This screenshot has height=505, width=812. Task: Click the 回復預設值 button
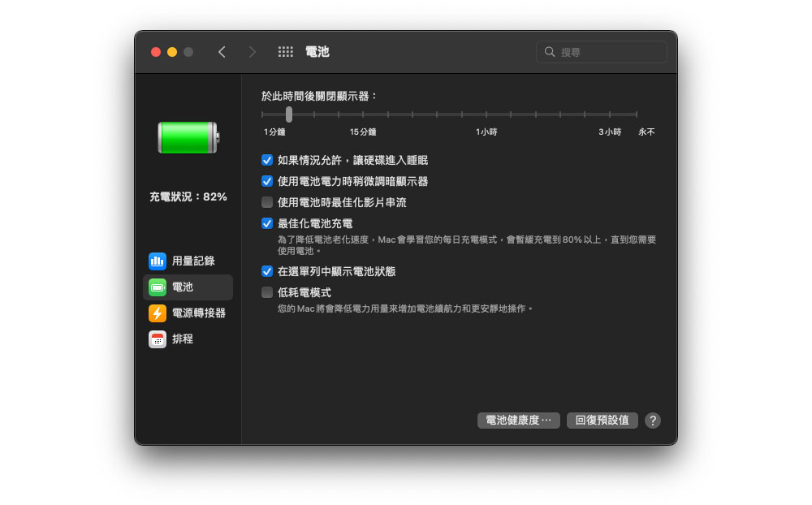[x=602, y=421]
